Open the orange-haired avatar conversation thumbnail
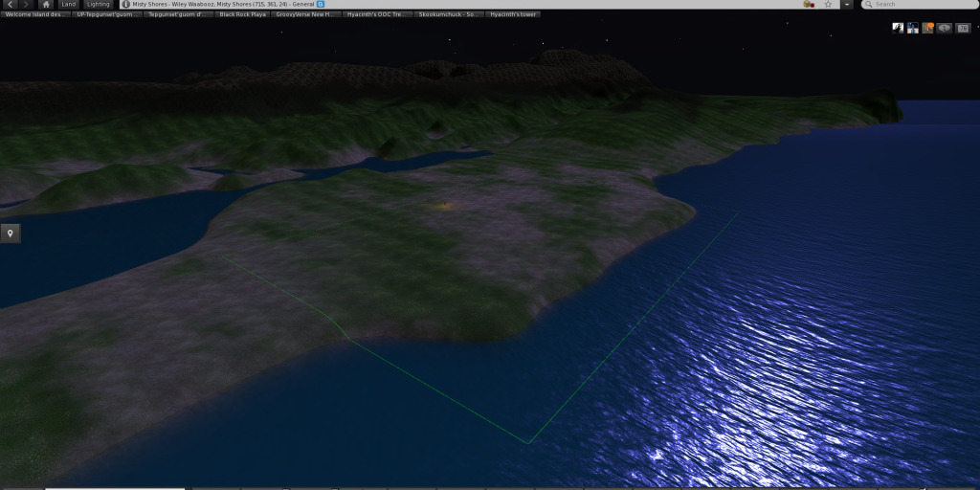The height and width of the screenshot is (490, 980). point(927,28)
